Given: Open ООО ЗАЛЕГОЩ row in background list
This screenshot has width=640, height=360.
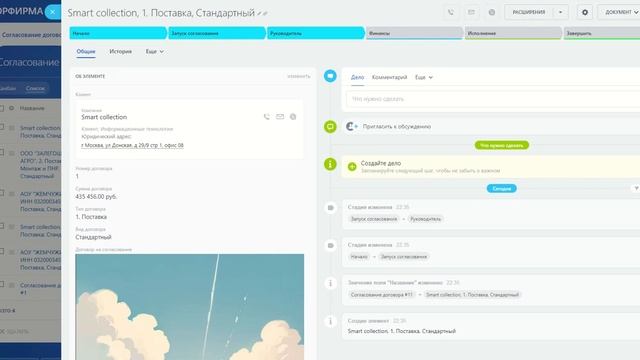Looking at the screenshot, I should point(40,164).
